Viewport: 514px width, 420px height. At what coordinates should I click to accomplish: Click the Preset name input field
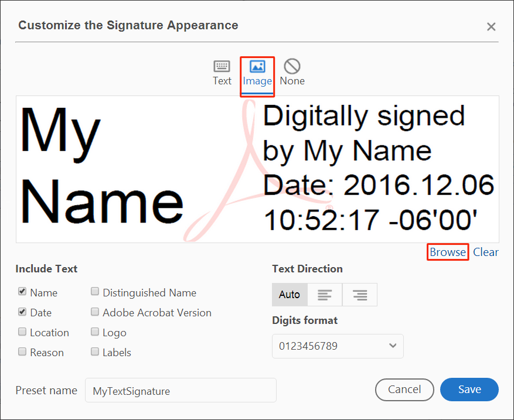point(181,391)
